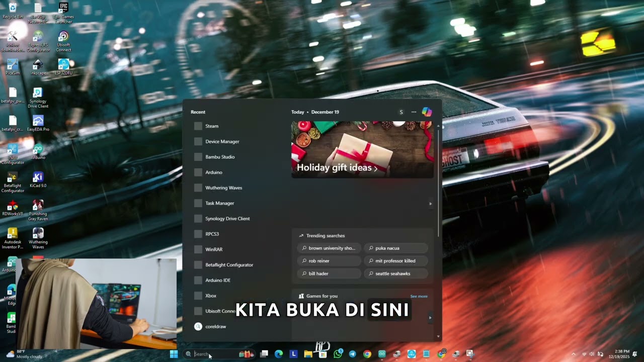Open Ubisoft Connect desktop shortcut
Image resolution: width=644 pixels, height=362 pixels.
click(x=63, y=41)
